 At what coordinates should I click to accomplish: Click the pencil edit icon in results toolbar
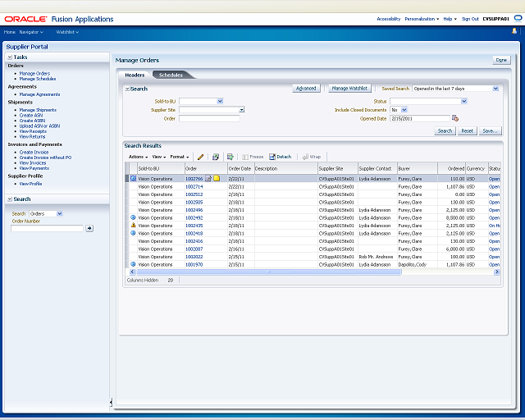200,157
